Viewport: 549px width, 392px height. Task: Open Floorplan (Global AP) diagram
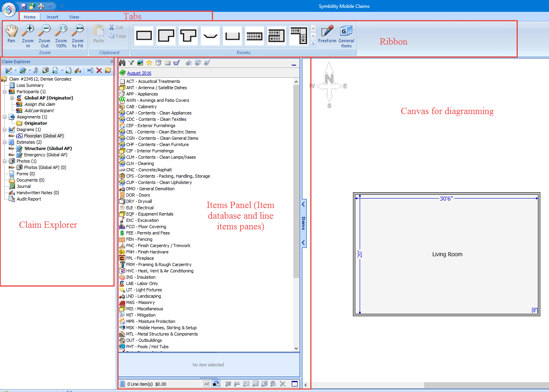point(44,136)
